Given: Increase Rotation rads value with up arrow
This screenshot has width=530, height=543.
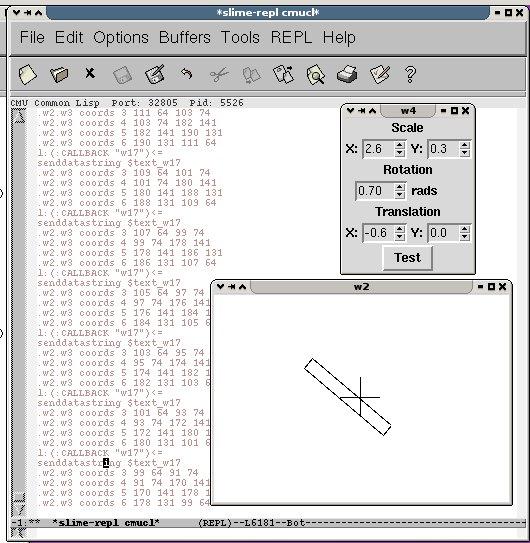Looking at the screenshot, I should pyautogui.click(x=400, y=187).
